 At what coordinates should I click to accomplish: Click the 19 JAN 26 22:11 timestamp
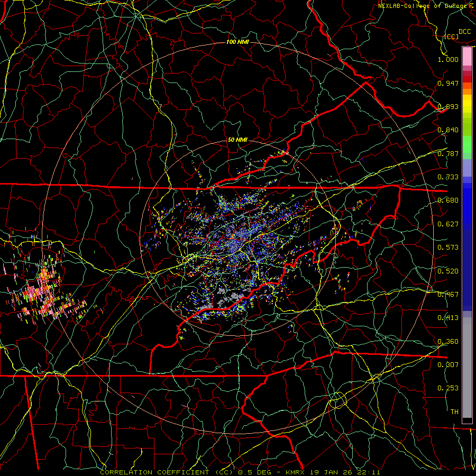344,472
